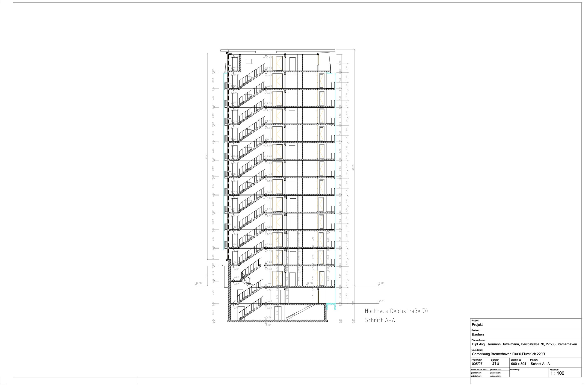Select "Schnitt A - A" in the Planart cell

(540, 364)
